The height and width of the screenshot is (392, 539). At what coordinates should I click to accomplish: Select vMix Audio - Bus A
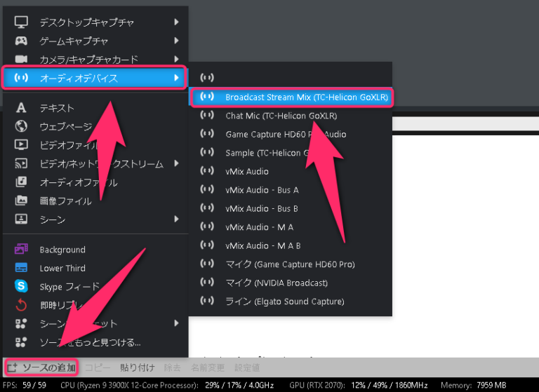(291, 190)
